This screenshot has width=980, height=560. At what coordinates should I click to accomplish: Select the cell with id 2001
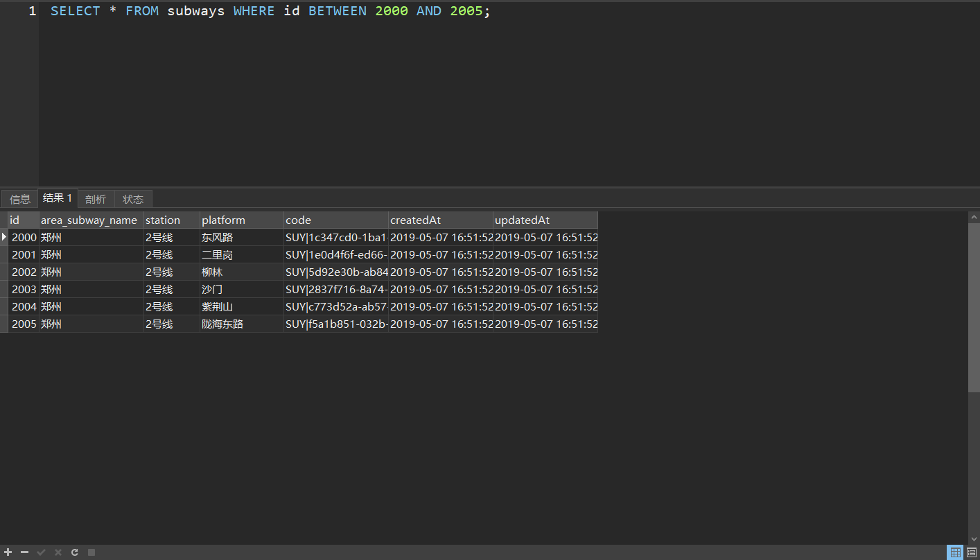click(24, 255)
